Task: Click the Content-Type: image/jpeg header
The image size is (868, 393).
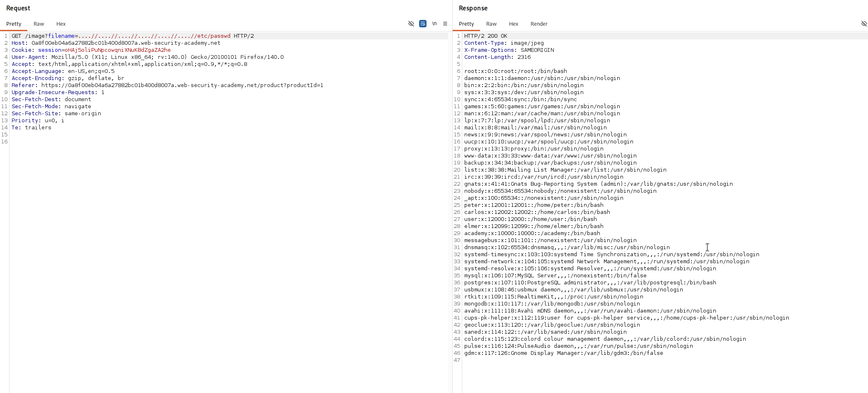Action: [504, 43]
